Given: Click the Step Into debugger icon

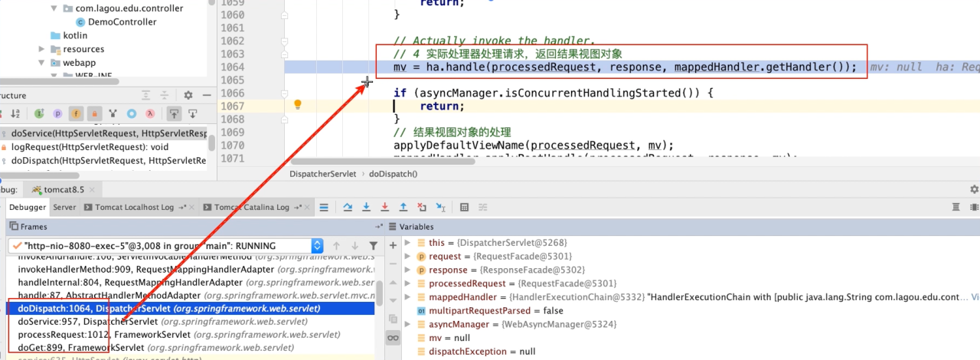Looking at the screenshot, I should [366, 207].
